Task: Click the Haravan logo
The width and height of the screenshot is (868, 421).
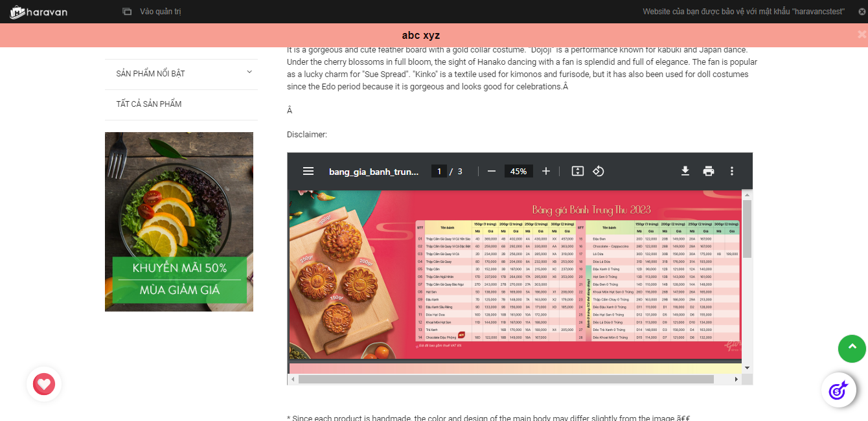Action: pos(39,12)
